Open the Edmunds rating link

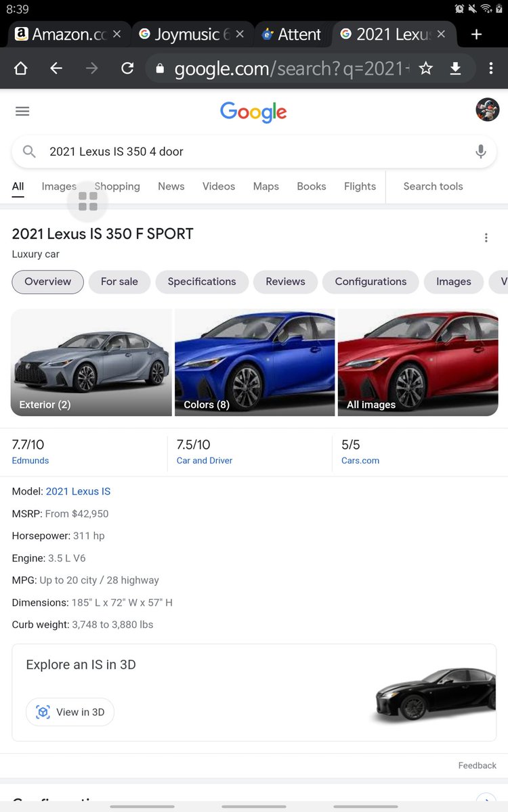[30, 460]
